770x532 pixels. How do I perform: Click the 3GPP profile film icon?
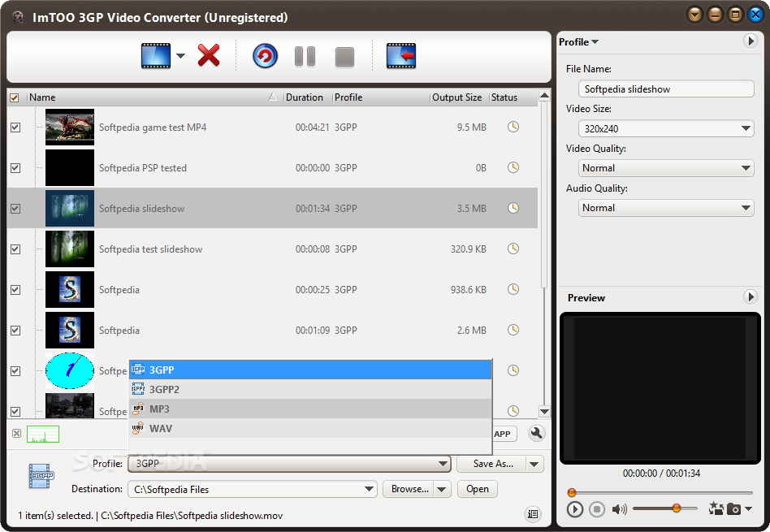coord(41,475)
